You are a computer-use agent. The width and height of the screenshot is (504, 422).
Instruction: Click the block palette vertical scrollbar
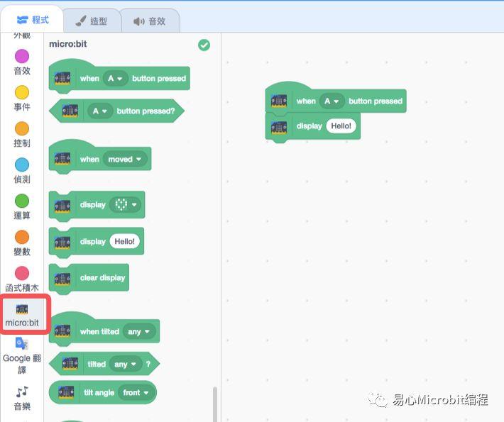click(x=215, y=404)
